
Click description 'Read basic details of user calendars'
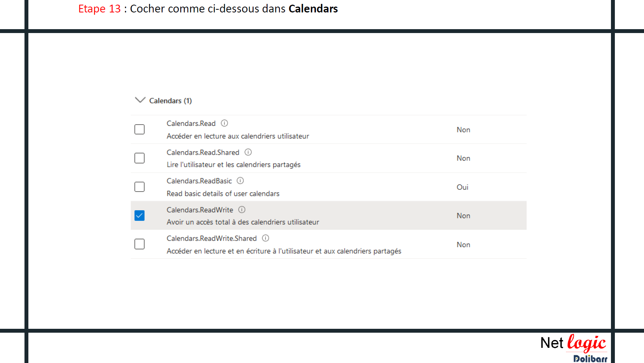(223, 194)
